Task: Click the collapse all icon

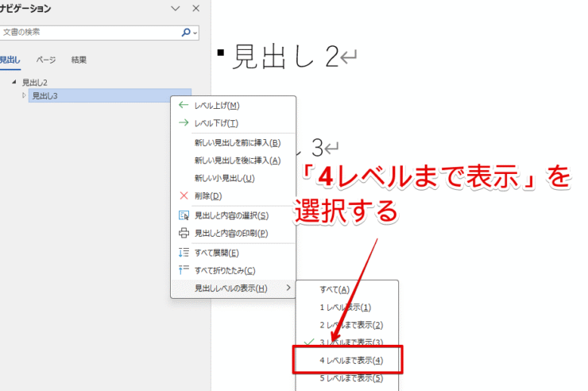Action: [x=184, y=270]
